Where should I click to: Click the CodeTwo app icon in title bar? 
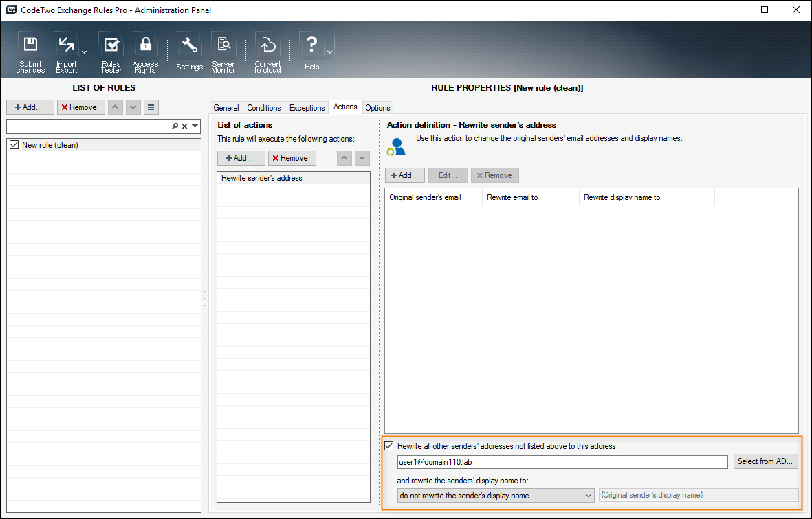pos(12,10)
